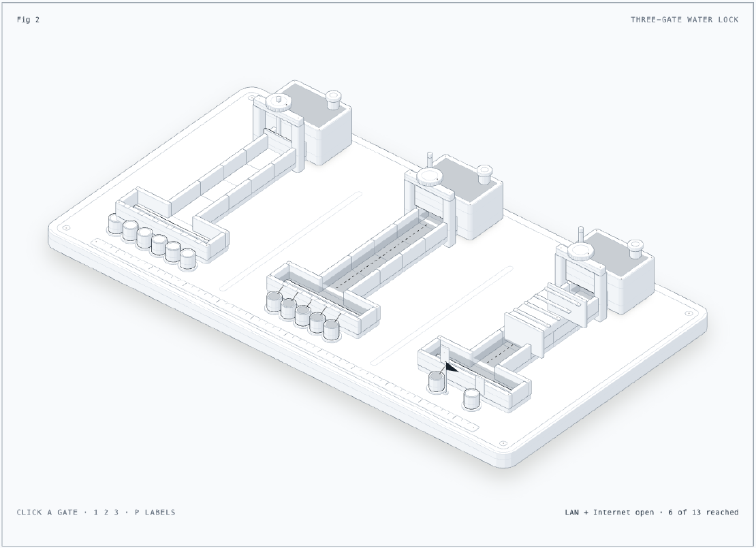The image size is (756, 548).
Task: Select the black flag marker in third basin
Action: point(450,368)
